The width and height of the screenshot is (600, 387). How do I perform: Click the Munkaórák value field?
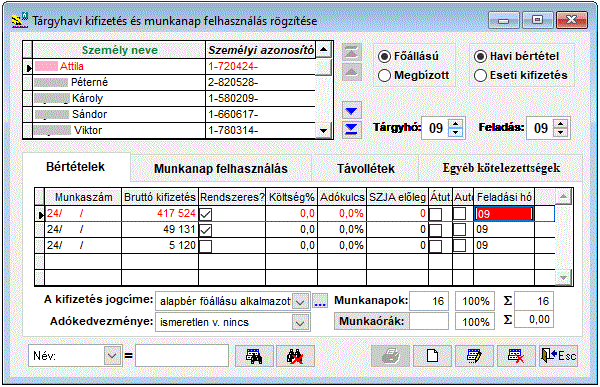coord(429,321)
